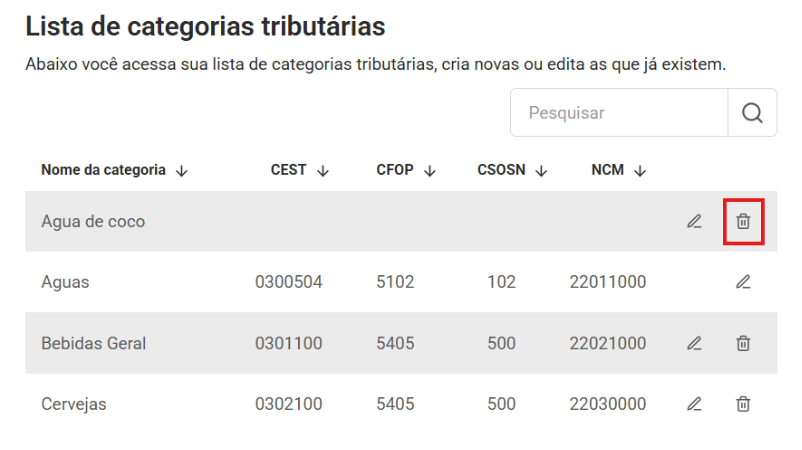Delete the Cervejas category

(x=743, y=404)
